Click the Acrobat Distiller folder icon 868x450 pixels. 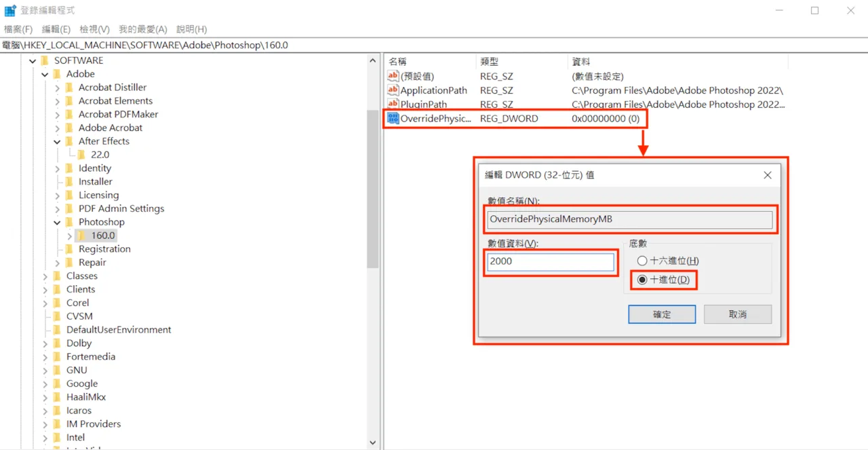point(69,88)
